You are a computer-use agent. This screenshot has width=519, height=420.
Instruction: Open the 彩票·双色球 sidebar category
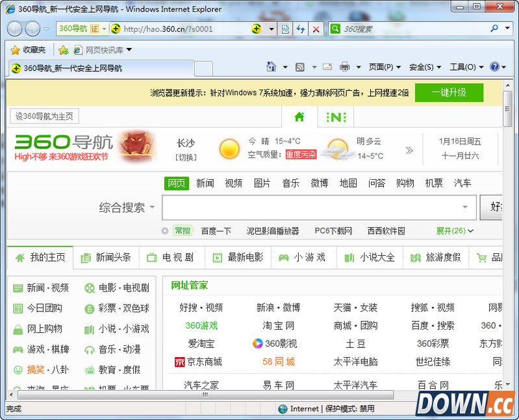[117, 308]
